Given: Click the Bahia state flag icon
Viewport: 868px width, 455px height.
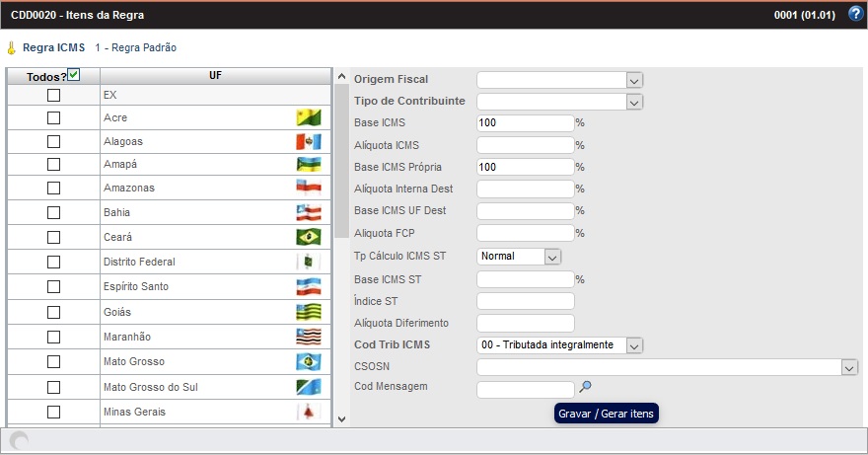Looking at the screenshot, I should coord(309,212).
